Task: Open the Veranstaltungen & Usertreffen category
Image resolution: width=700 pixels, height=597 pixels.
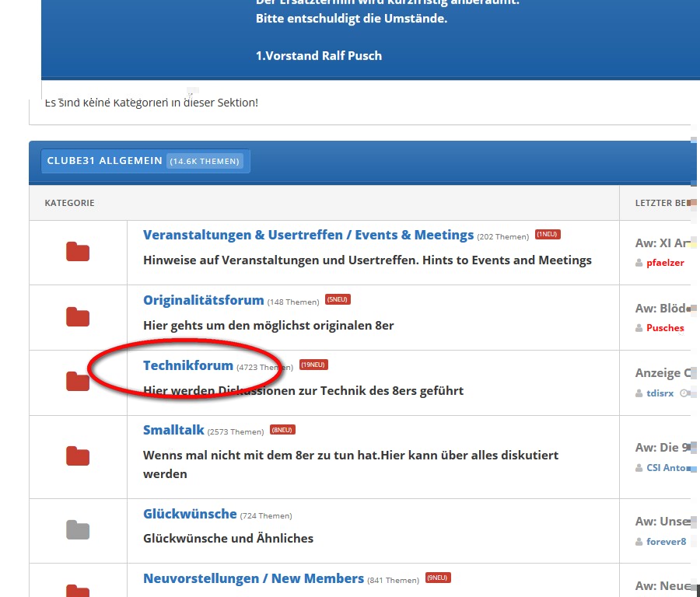Action: [x=308, y=235]
